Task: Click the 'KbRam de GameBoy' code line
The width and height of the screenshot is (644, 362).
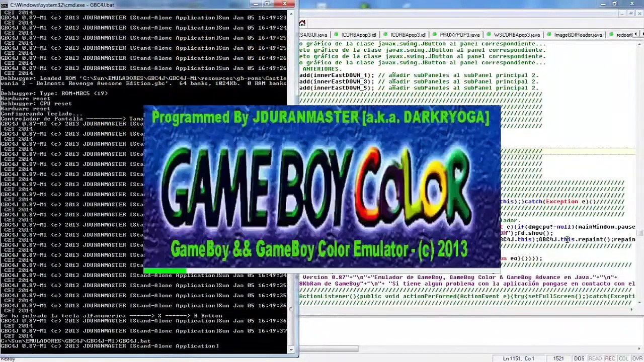Action: pyautogui.click(x=467, y=284)
